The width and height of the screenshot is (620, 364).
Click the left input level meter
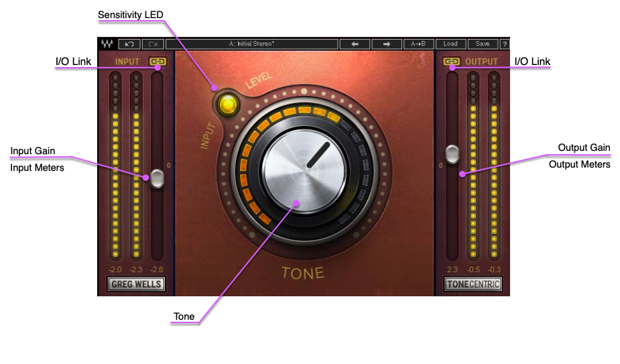tap(115, 166)
